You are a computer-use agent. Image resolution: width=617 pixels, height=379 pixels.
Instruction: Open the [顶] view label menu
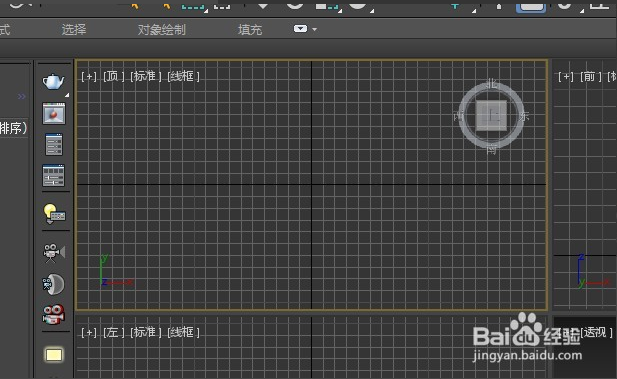pos(113,76)
